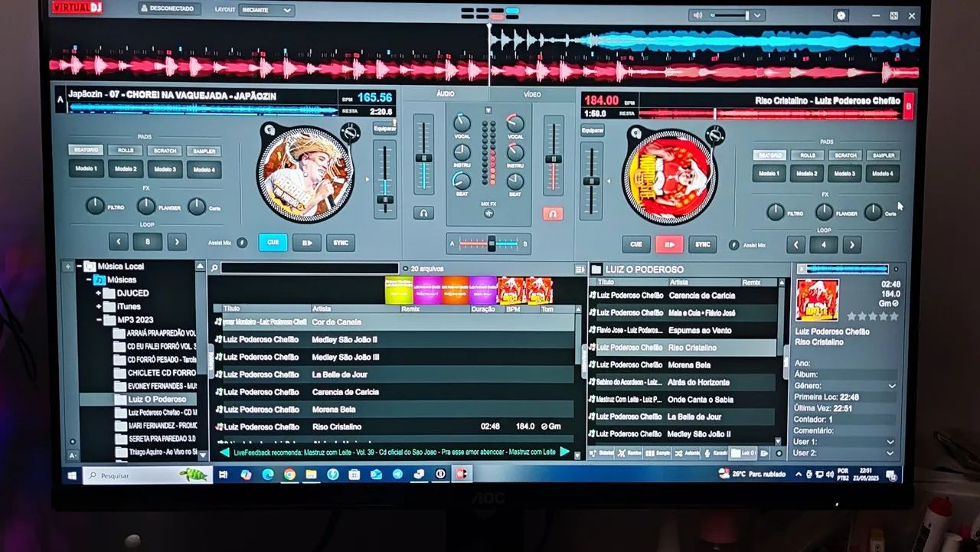Toggle deck B SYNC
Viewport: 980px width, 552px height.
tap(702, 244)
